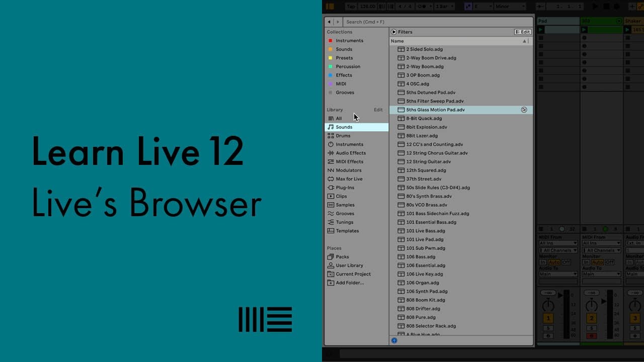Click the preview icon on 5ths Glass Motion Pad

524,110
